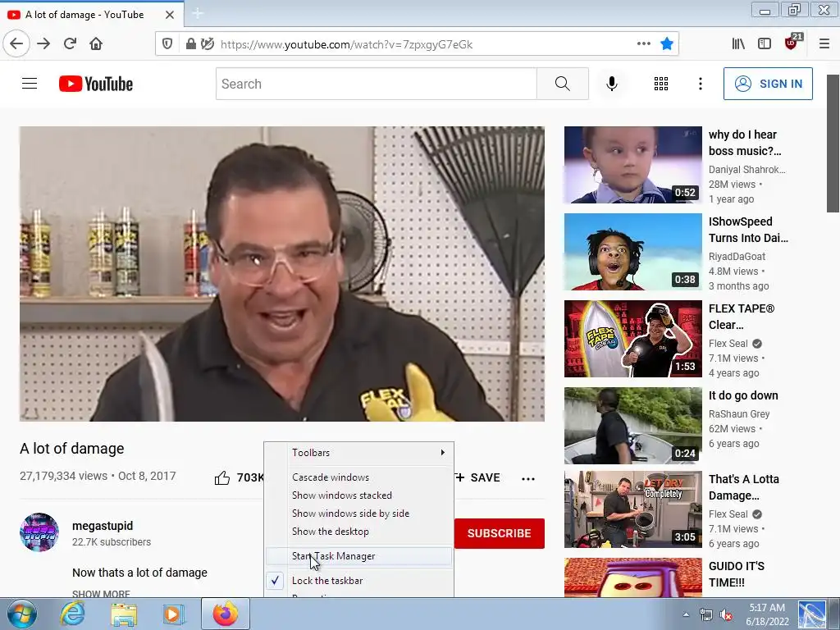This screenshot has width=840, height=630.
Task: Open 'why do I hear boss music?' thumbnail
Action: click(x=632, y=165)
